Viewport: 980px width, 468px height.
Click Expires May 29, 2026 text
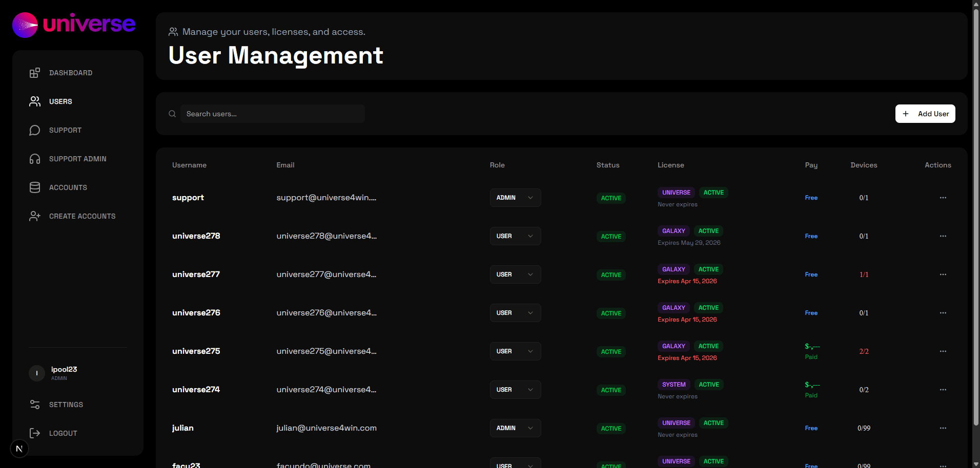[689, 243]
